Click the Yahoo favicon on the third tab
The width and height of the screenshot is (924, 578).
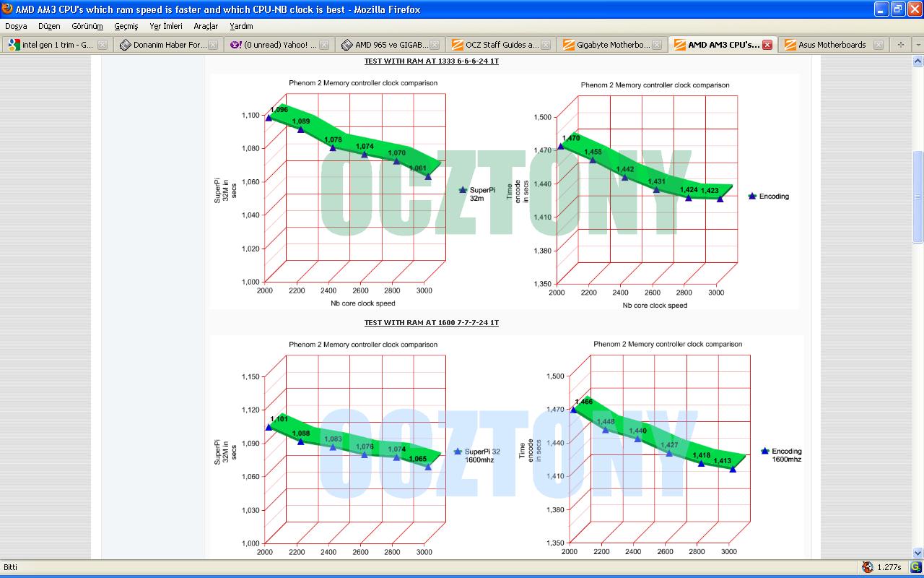click(236, 45)
